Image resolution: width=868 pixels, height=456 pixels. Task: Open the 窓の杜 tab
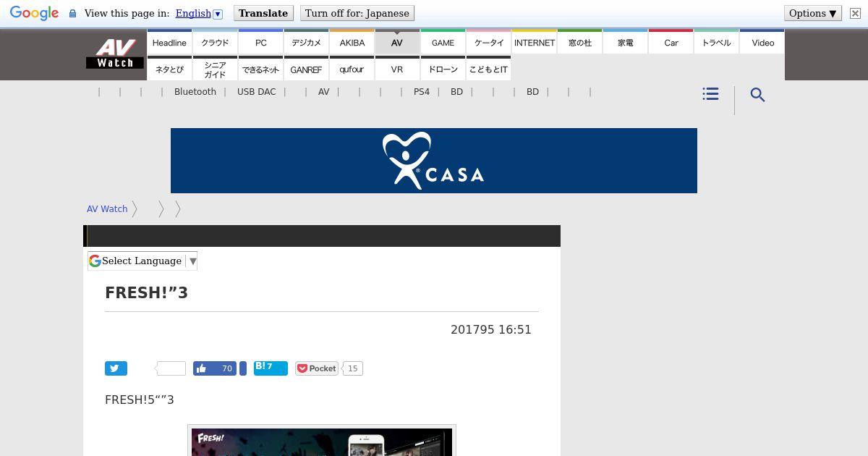pos(580,42)
